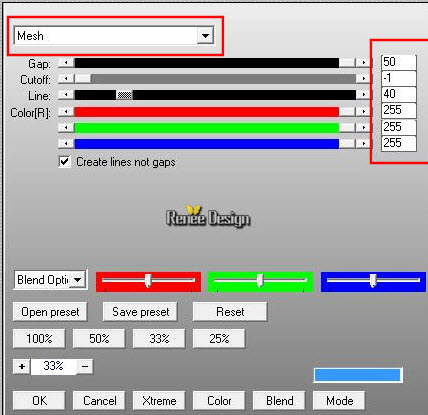
Task: Click the red blend slider handle
Action: [x=148, y=281]
